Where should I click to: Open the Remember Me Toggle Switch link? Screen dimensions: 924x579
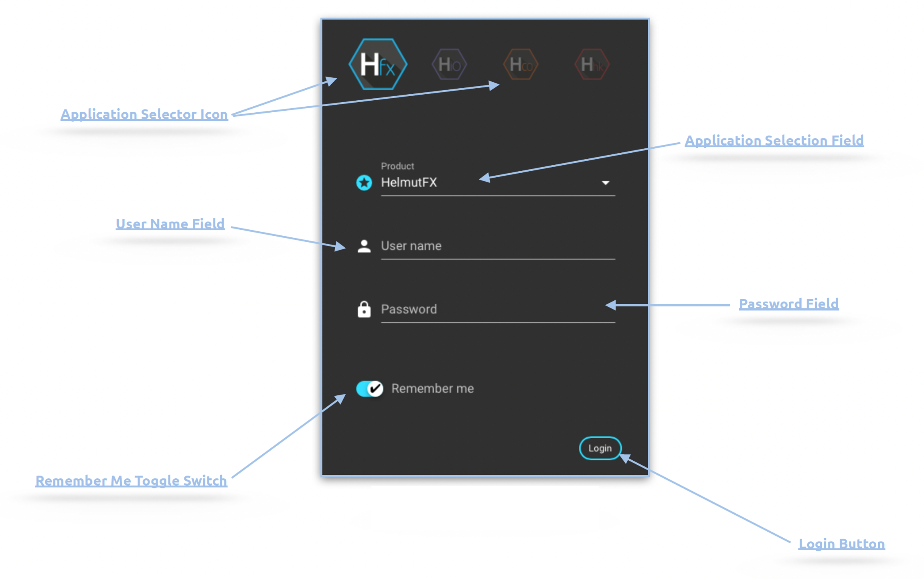click(131, 480)
